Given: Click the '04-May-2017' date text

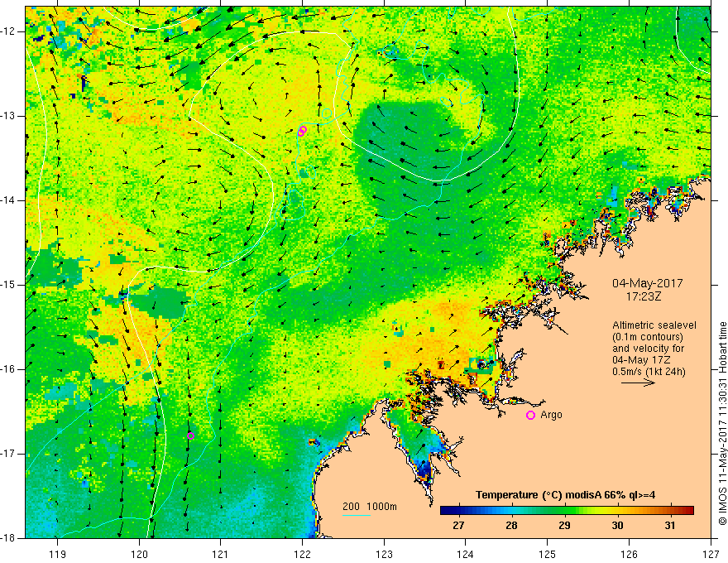Looking at the screenshot, I should click(x=648, y=283).
